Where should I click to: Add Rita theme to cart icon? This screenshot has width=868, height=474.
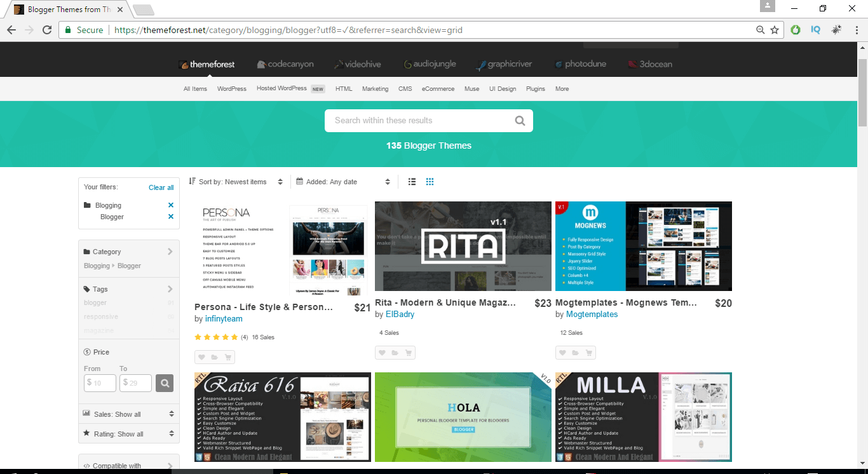[409, 353]
